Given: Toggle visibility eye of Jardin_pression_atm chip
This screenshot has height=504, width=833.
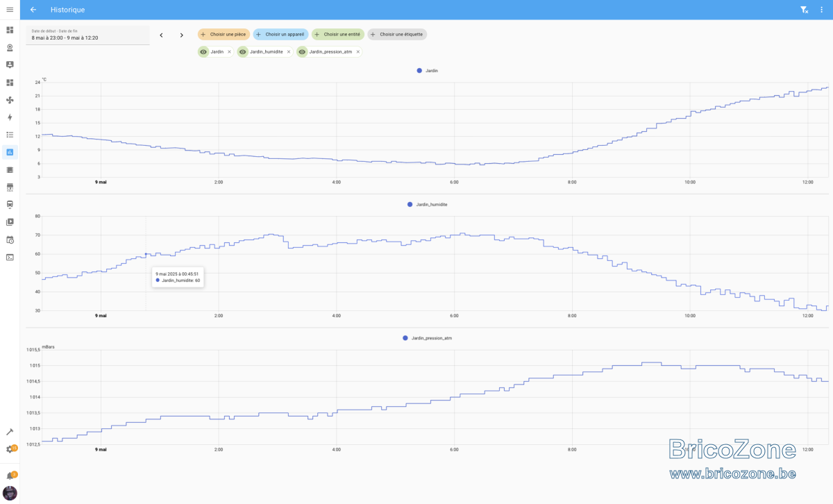Looking at the screenshot, I should (302, 51).
